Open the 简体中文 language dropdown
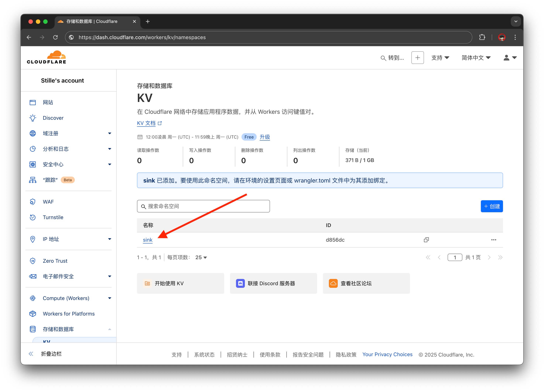Screen dimensions: 544x392 tap(476, 58)
